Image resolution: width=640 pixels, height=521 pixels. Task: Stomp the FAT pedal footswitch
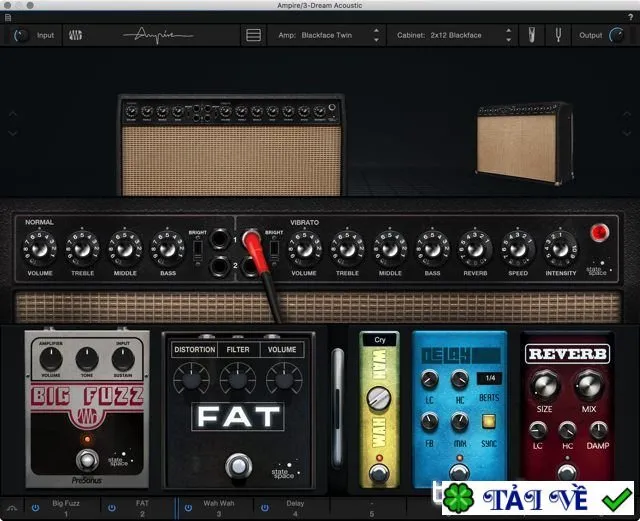pos(239,465)
